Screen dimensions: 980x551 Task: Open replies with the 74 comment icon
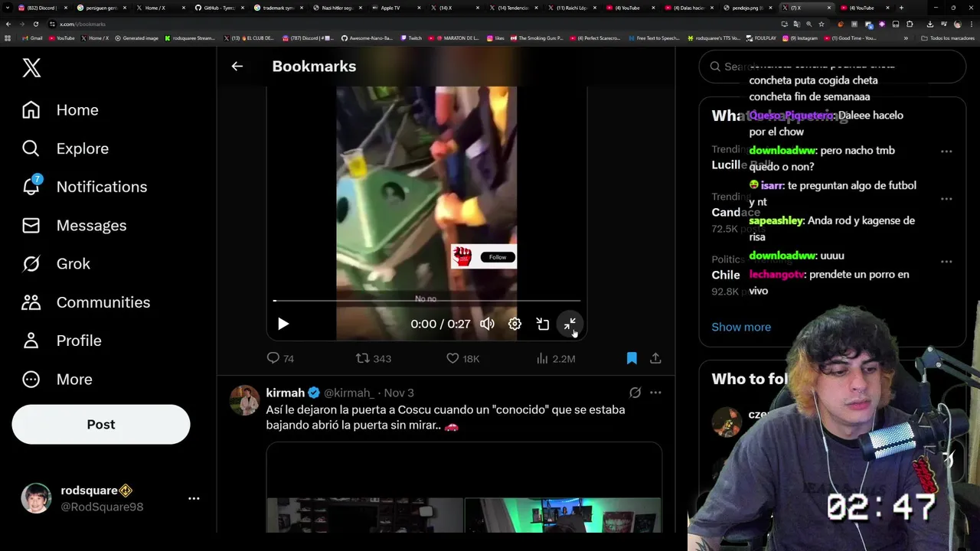click(x=280, y=358)
